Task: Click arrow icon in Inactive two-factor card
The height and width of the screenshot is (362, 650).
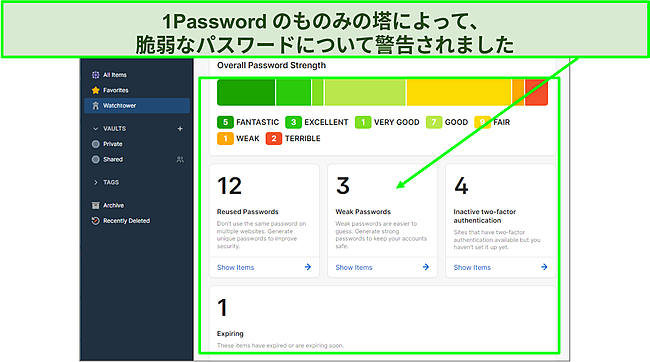Action: (x=544, y=267)
